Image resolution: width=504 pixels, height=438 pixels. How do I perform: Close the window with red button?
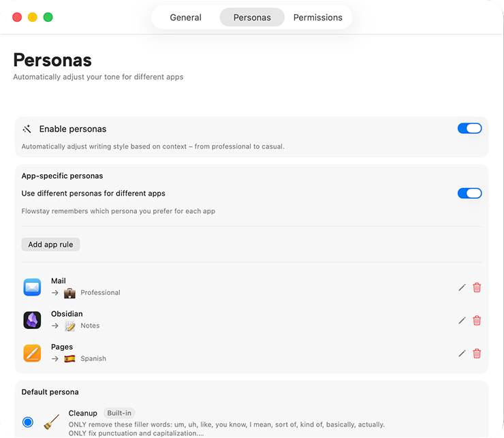point(17,17)
